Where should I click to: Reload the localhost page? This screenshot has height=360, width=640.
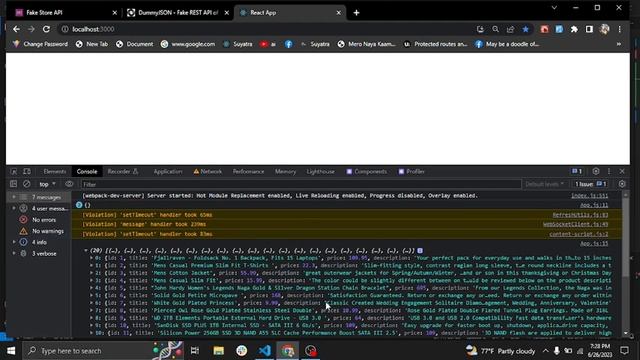tap(46, 29)
